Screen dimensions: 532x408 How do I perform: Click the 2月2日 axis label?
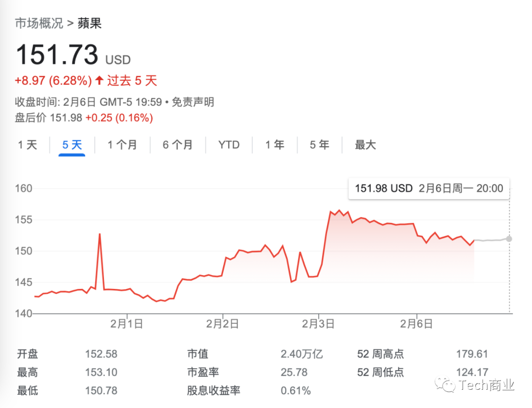(x=223, y=324)
